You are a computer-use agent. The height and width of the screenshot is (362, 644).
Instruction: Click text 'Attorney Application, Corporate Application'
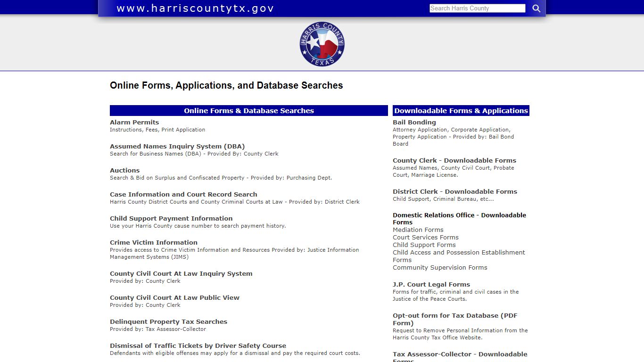[451, 130]
